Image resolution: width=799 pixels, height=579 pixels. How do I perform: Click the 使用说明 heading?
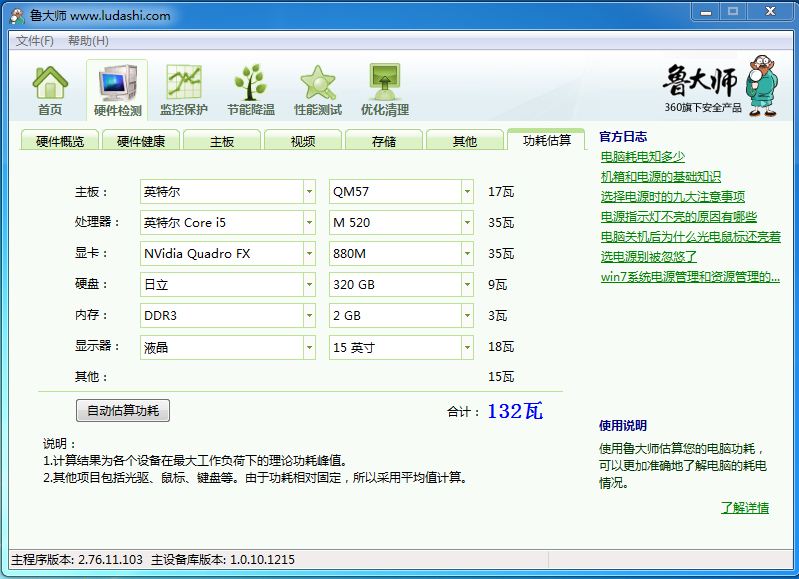[x=623, y=426]
